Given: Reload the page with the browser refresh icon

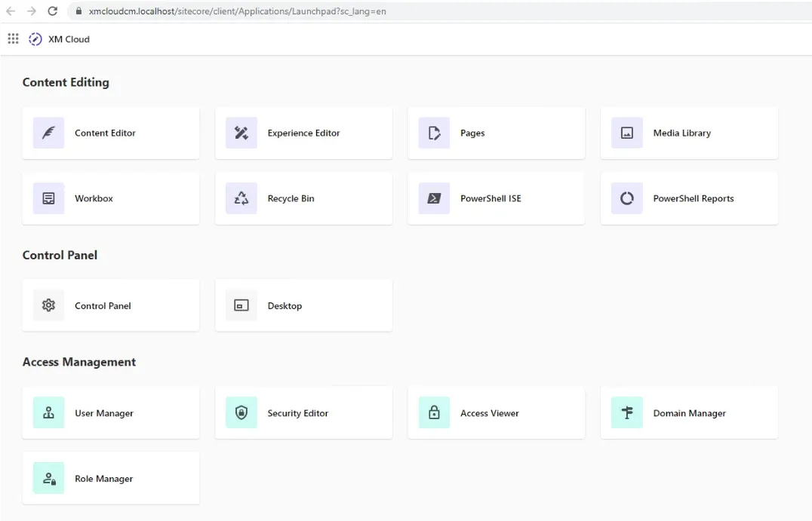Looking at the screenshot, I should (52, 11).
